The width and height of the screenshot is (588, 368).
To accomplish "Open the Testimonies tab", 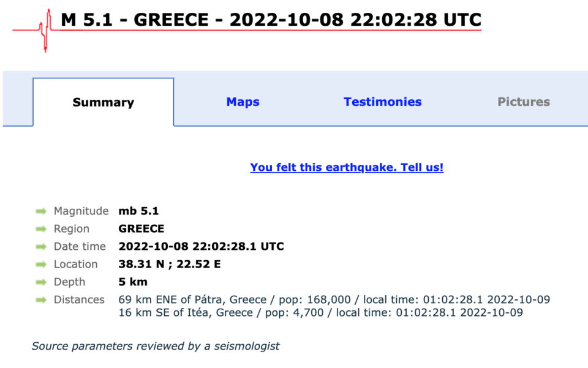I will coord(382,102).
